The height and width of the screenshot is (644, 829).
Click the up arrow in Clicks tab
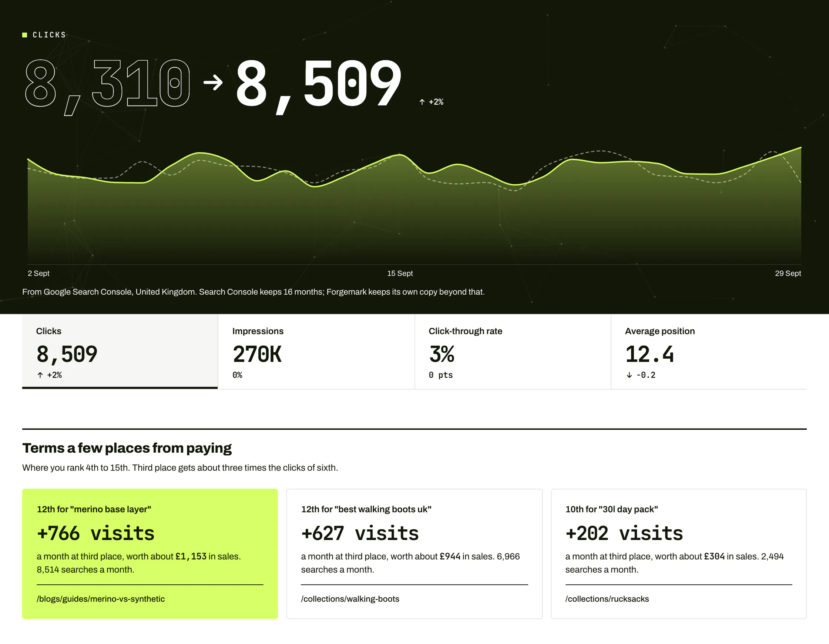(40, 375)
